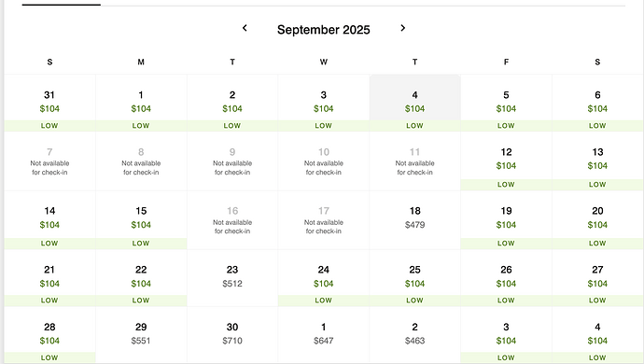Select September 15 at $104
Screen dimensions: 644x364
coord(141,219)
